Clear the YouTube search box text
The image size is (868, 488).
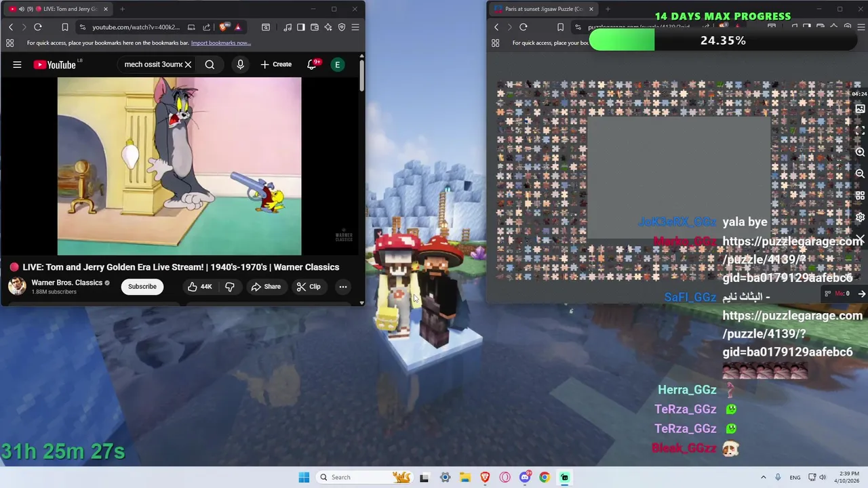[188, 64]
